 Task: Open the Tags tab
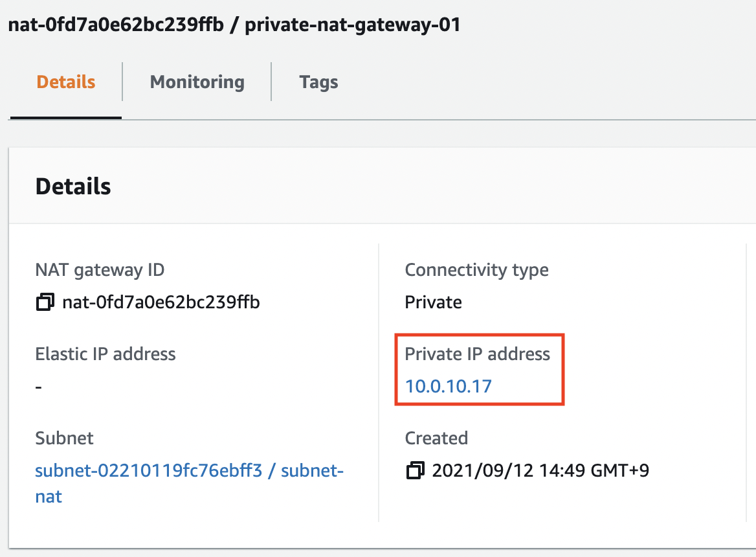(318, 82)
